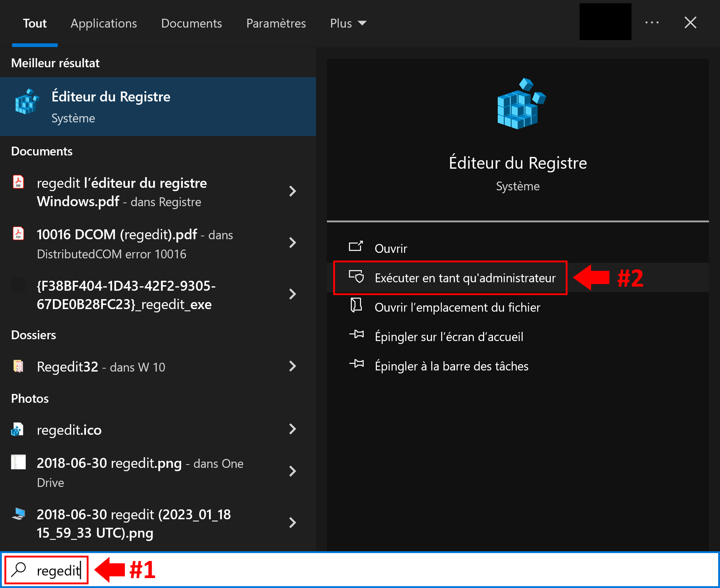Switch to the Applications tab

tap(104, 23)
